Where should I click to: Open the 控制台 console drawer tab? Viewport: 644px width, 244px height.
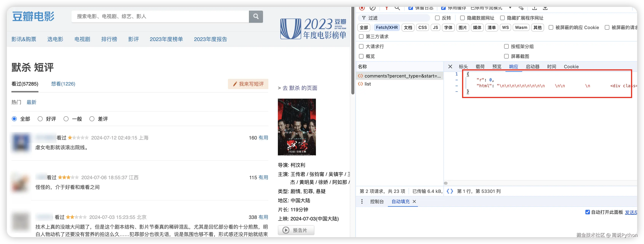point(377,202)
